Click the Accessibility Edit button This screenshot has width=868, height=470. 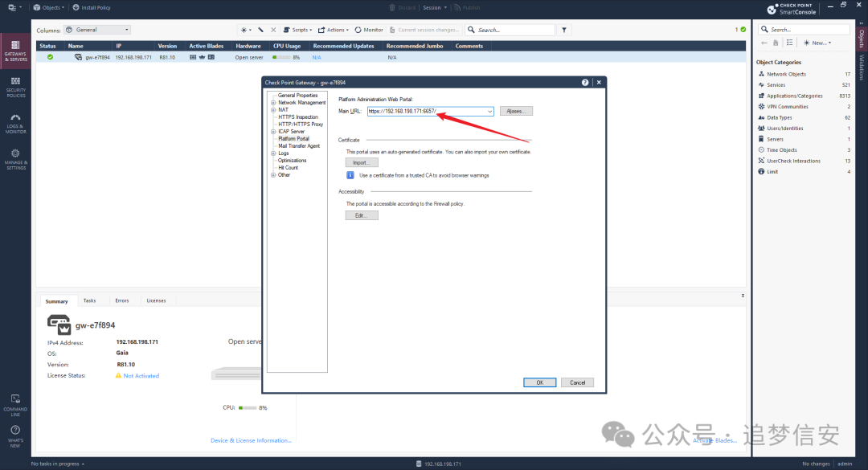[362, 215]
